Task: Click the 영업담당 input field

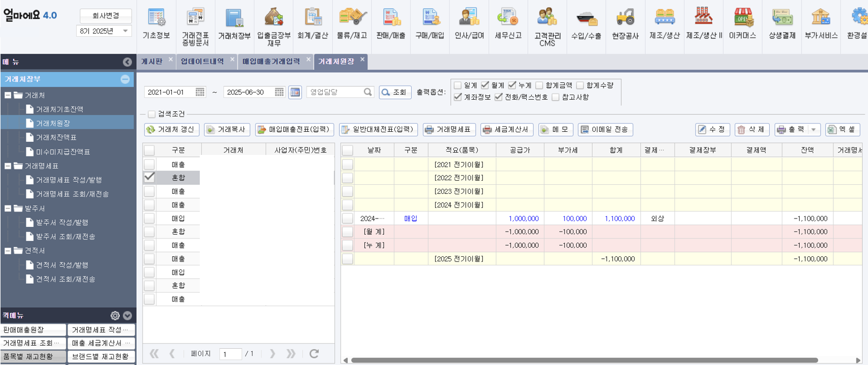Action: tap(334, 92)
